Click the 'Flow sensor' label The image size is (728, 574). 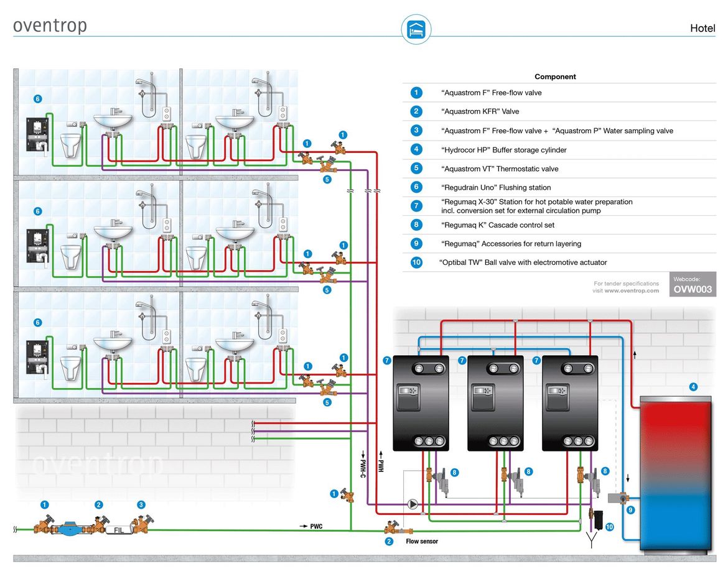click(x=422, y=541)
